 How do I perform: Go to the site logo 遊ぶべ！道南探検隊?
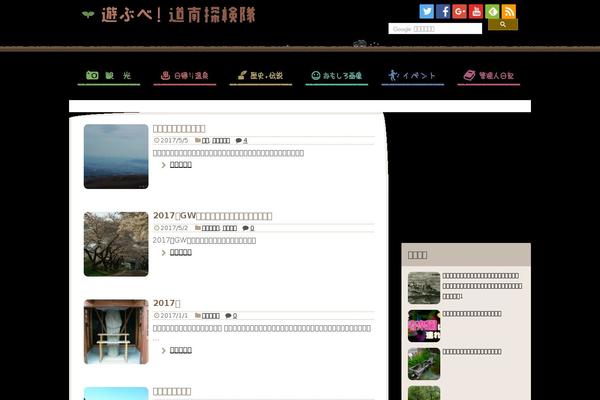(x=168, y=15)
